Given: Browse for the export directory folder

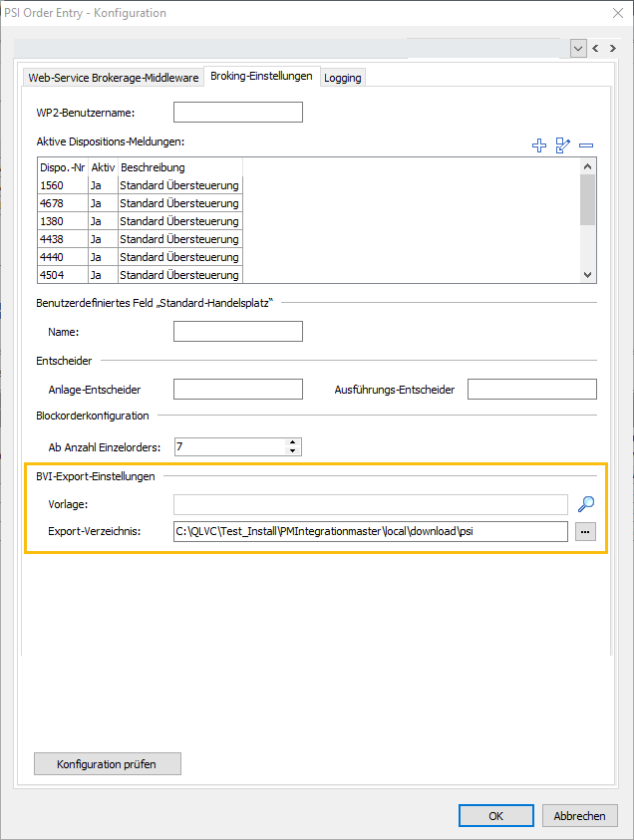Looking at the screenshot, I should pos(585,532).
